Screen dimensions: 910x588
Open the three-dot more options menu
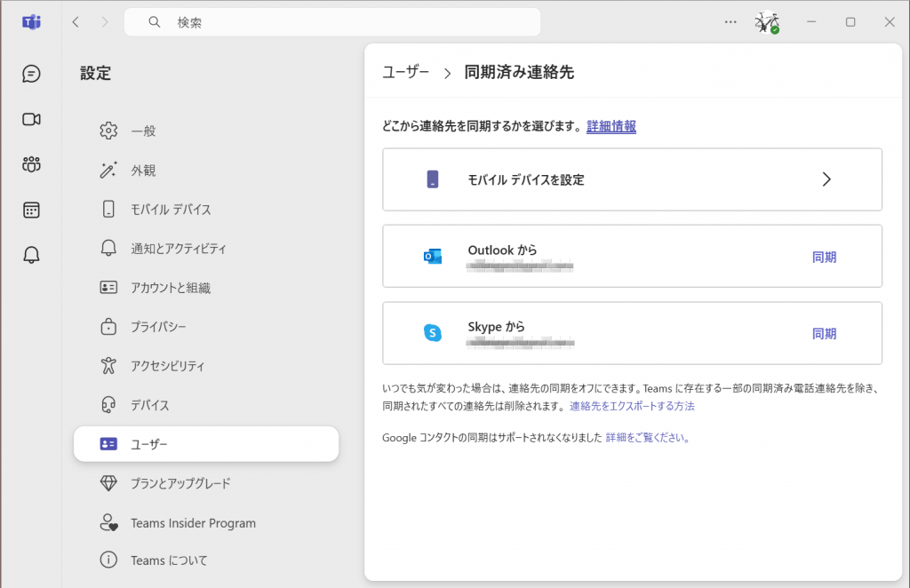[x=730, y=22]
